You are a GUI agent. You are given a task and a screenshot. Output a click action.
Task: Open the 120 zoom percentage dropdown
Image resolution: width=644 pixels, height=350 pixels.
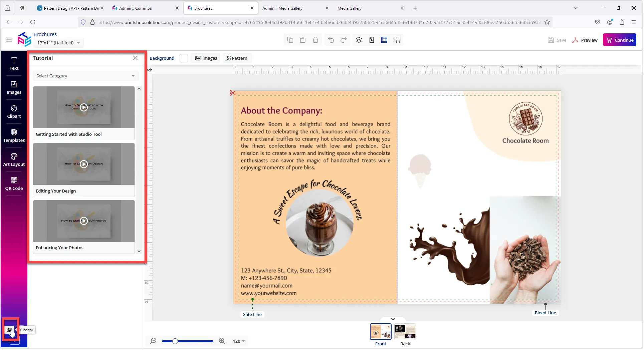tap(239, 341)
